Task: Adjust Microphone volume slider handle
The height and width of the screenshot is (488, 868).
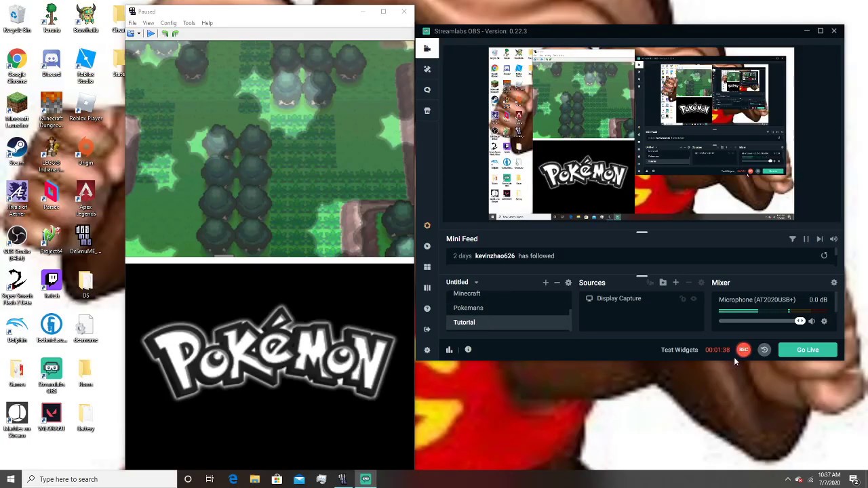Action: pos(800,321)
